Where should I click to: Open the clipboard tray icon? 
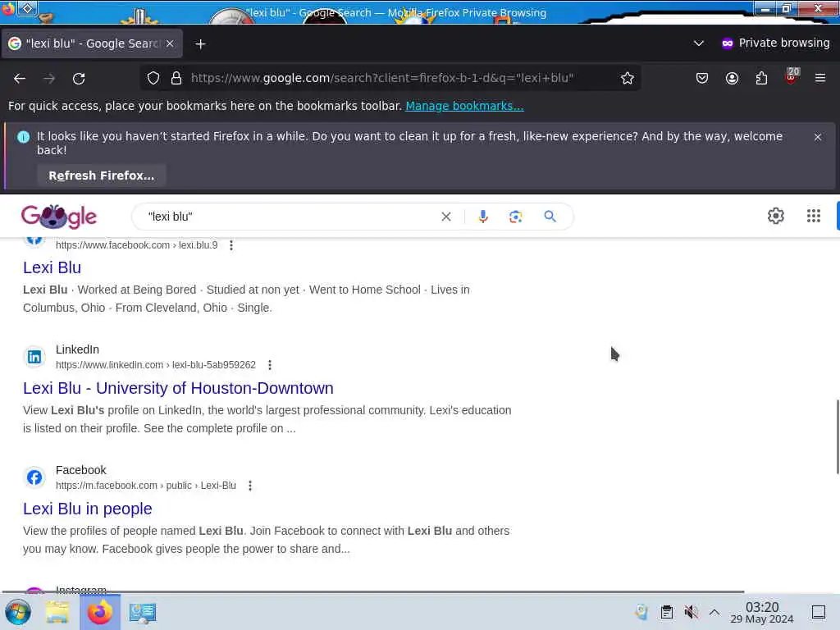coord(666,612)
